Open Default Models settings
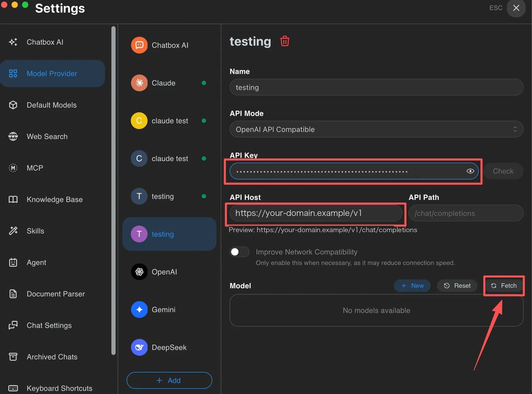Screen dimensions: 532x394 click(x=53, y=105)
